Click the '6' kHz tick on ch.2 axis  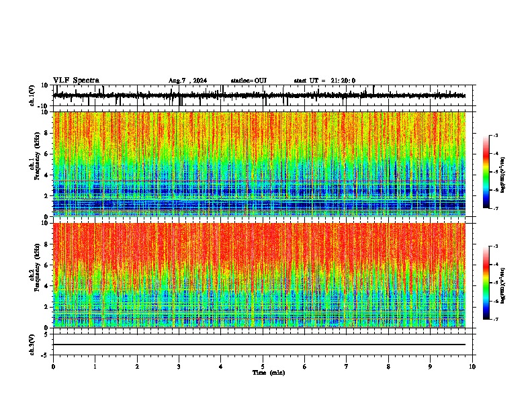point(47,265)
